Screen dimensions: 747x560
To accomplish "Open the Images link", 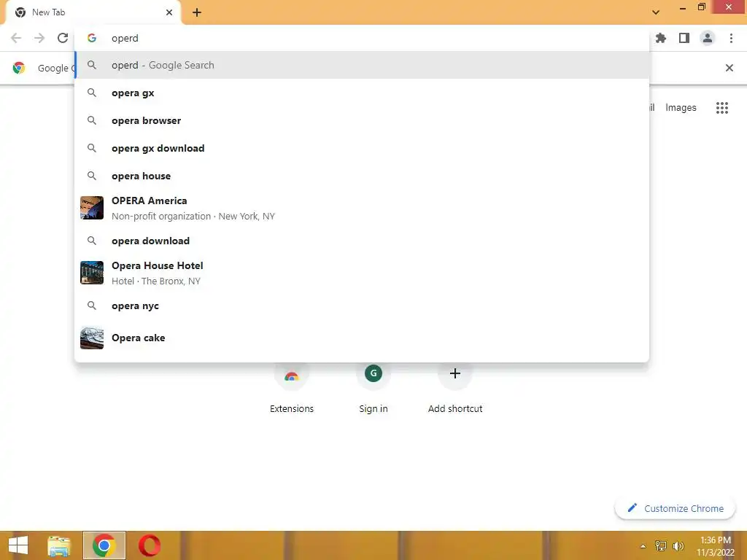I will point(681,108).
